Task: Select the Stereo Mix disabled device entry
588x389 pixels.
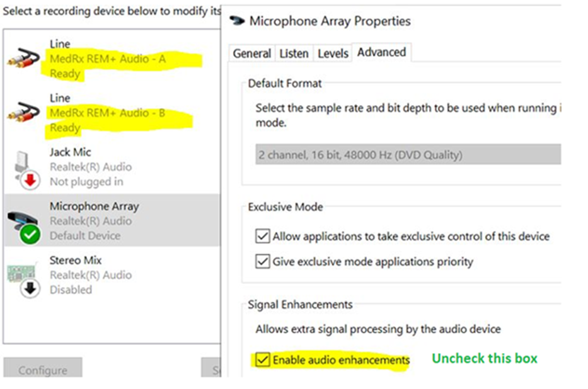Action: (x=113, y=275)
